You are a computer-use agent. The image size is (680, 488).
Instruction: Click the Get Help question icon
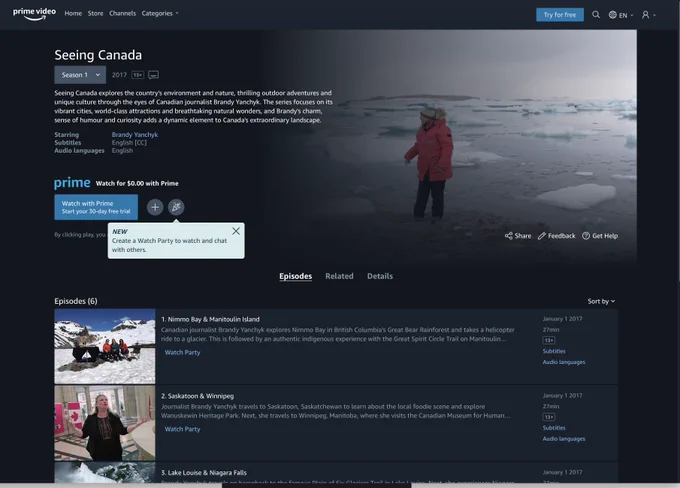[600, 236]
